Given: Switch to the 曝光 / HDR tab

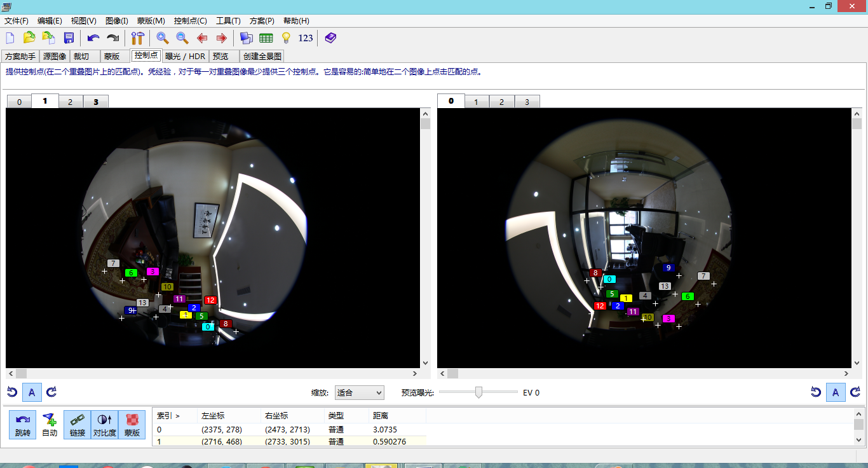Looking at the screenshot, I should pyautogui.click(x=185, y=57).
